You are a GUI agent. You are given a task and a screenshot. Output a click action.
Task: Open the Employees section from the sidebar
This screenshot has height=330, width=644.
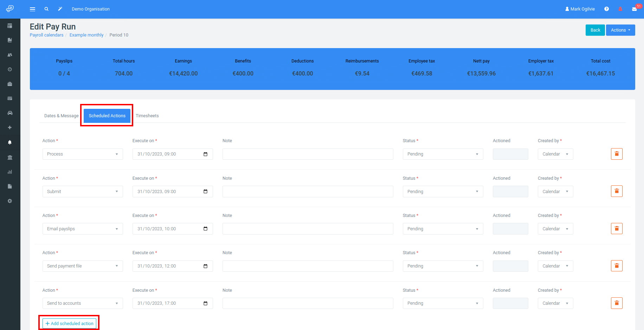point(10,55)
